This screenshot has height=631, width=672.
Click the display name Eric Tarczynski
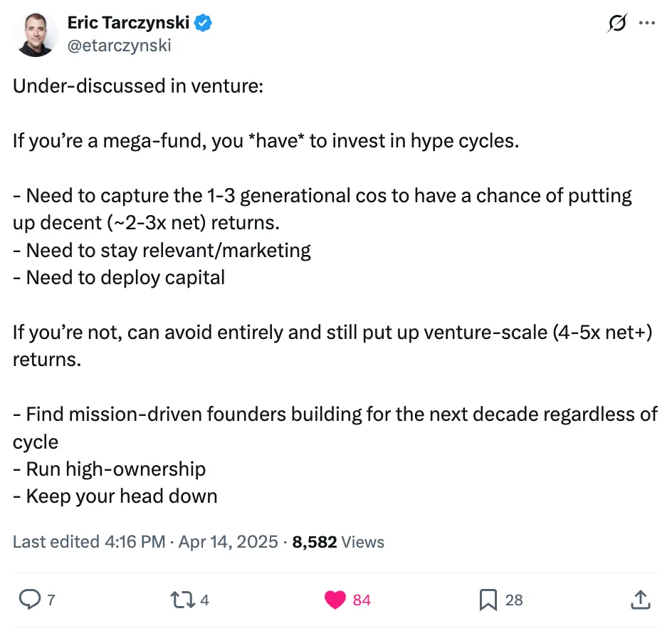click(x=128, y=23)
